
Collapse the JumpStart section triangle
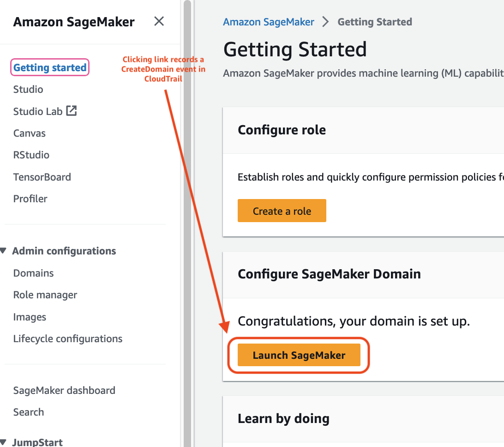click(x=4, y=442)
